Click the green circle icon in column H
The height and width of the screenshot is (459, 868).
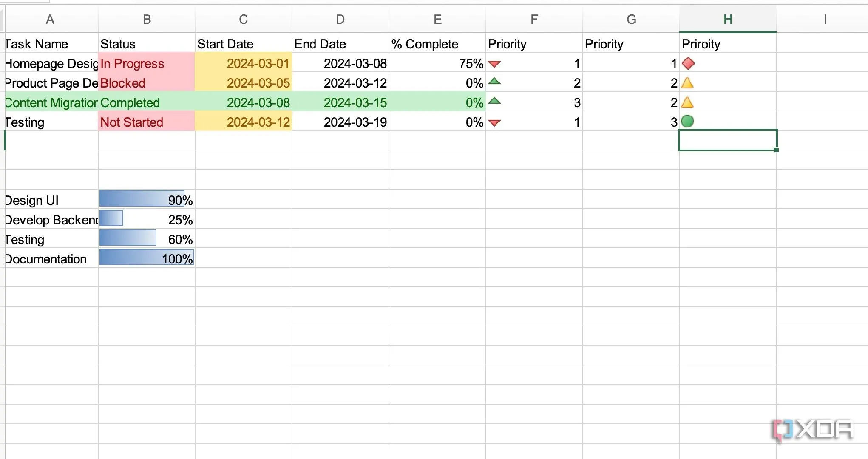[x=687, y=122]
